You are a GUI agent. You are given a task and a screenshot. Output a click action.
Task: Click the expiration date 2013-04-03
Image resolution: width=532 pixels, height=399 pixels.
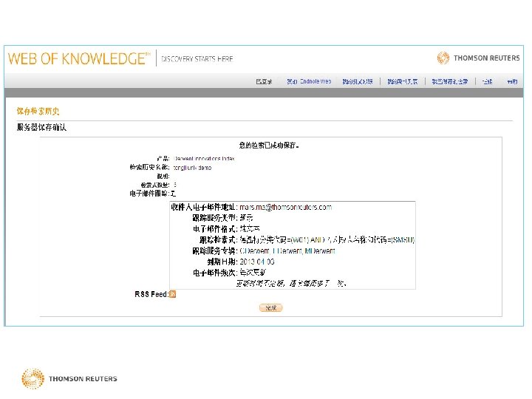pyautogui.click(x=257, y=262)
